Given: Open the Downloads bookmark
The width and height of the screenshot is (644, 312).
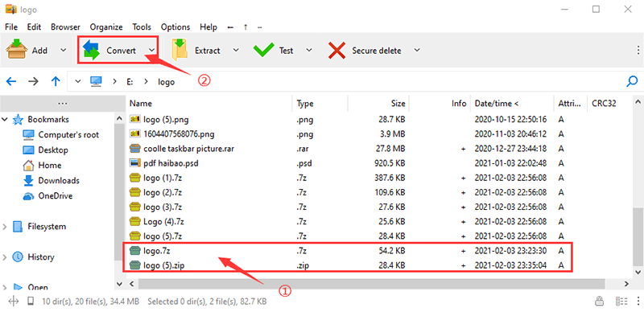Looking at the screenshot, I should (59, 181).
